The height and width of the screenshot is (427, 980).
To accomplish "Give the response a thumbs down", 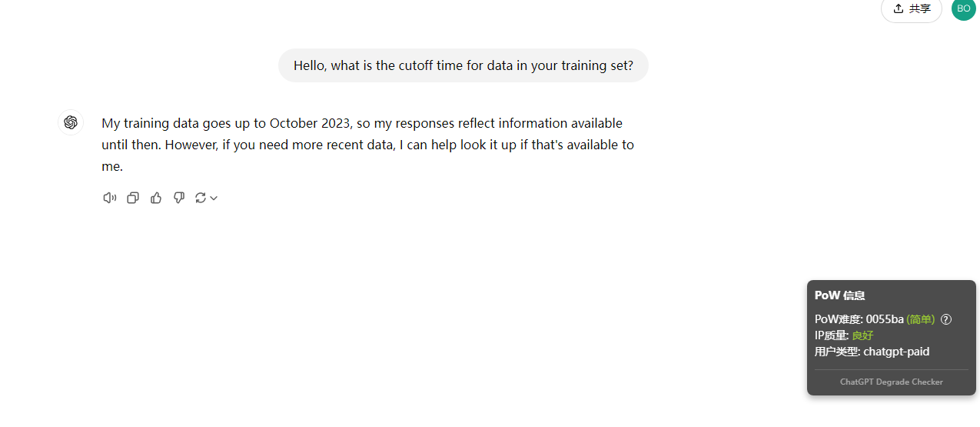I will (x=179, y=198).
